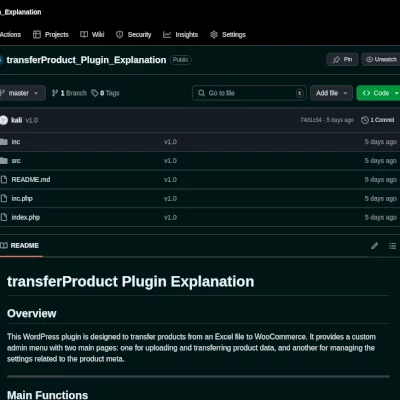
Task: Click the repository title transferProduct_Plugin_Explanation
Action: 86,60
